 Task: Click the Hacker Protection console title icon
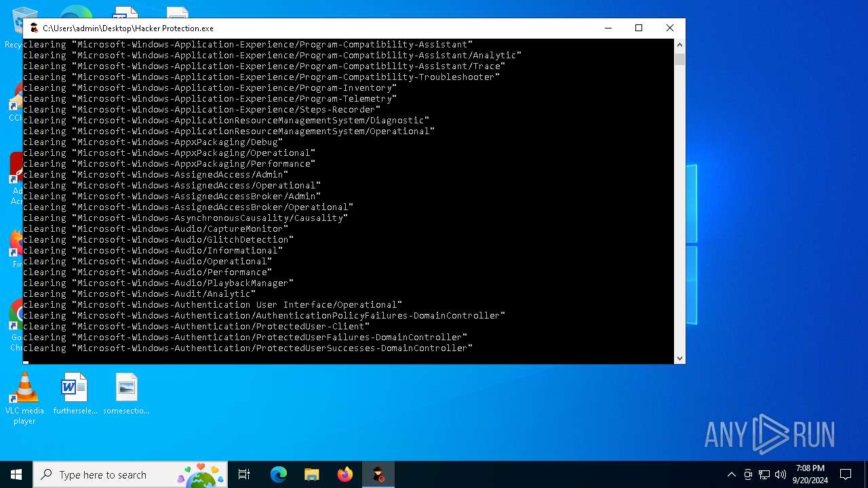coord(34,28)
